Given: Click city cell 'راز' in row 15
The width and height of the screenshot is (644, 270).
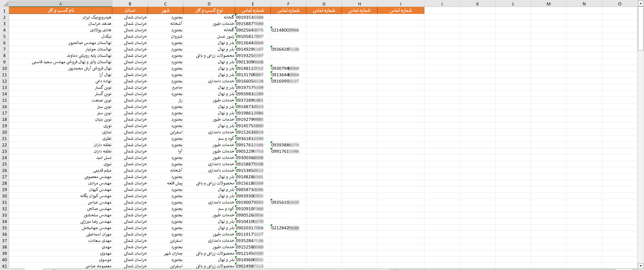Looking at the screenshot, I should click(x=165, y=100).
